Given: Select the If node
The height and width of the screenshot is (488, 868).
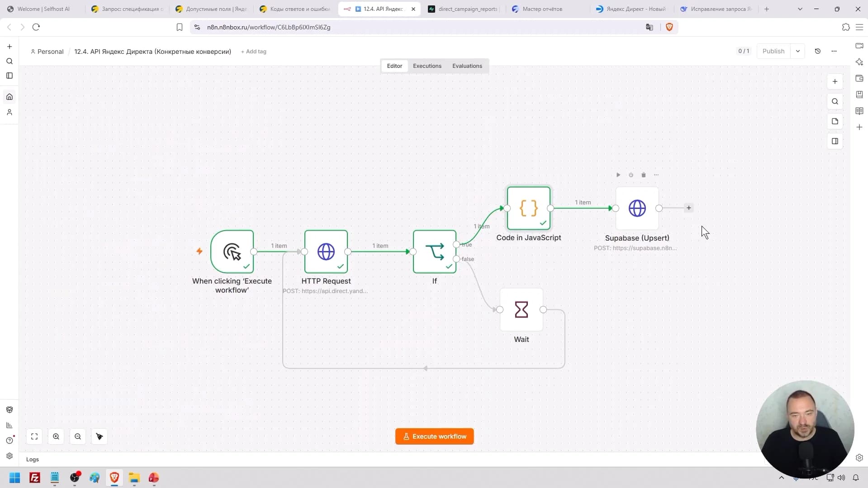Looking at the screenshot, I should click(x=435, y=252).
